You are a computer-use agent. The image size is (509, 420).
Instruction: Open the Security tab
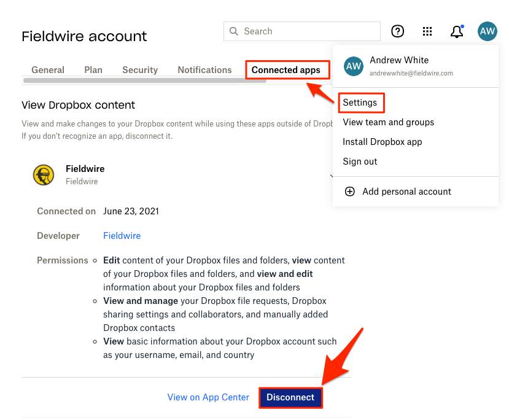point(139,69)
